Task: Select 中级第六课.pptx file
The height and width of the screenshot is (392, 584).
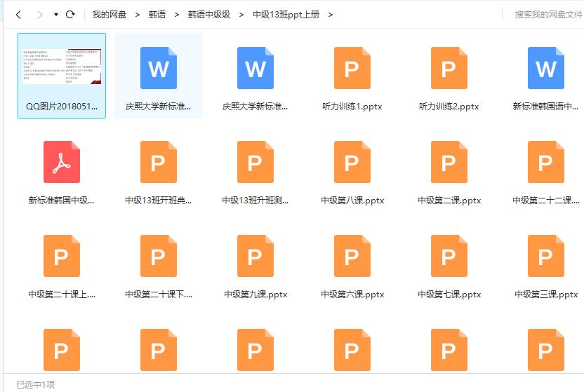Action: tap(352, 256)
